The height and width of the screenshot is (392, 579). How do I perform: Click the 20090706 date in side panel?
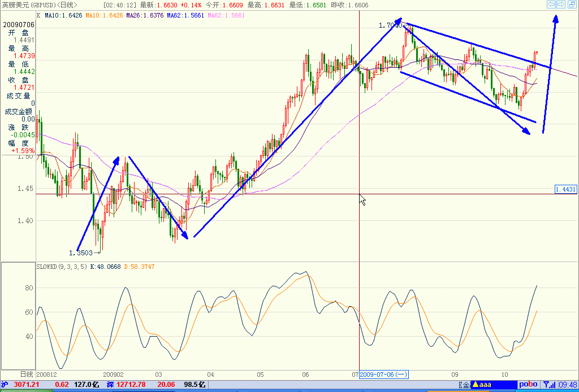tap(19, 25)
